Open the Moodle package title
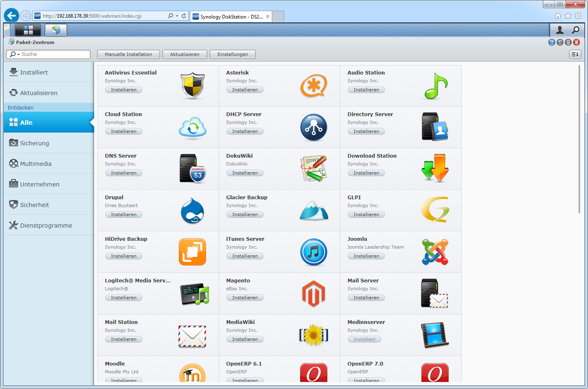The image size is (588, 389). point(115,363)
